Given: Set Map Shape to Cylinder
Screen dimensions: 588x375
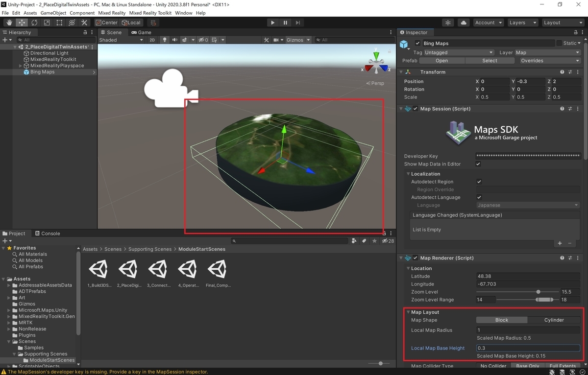Looking at the screenshot, I should pyautogui.click(x=554, y=320).
